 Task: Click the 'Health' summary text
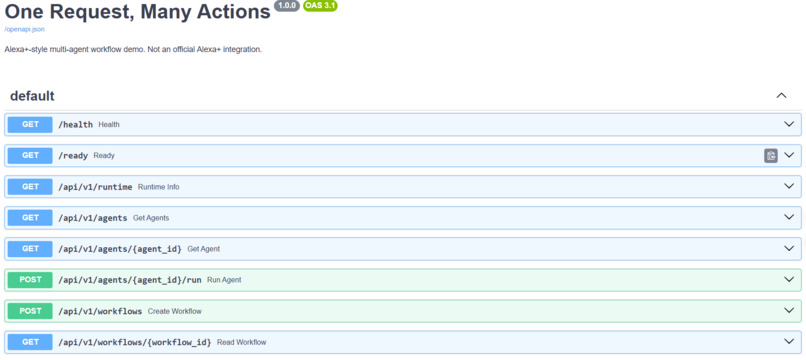point(109,124)
